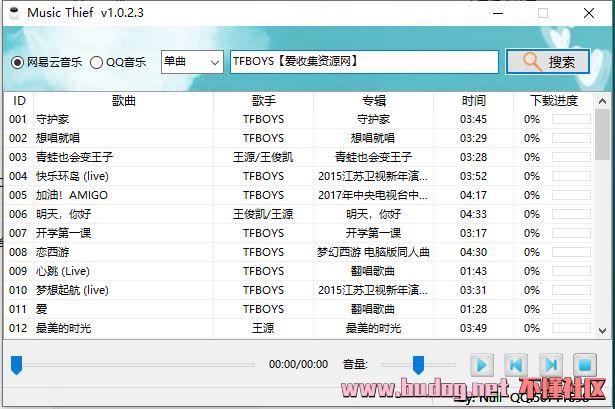Click artist 王俊凯/王源 in row 006
This screenshot has width=615, height=409.
(263, 214)
